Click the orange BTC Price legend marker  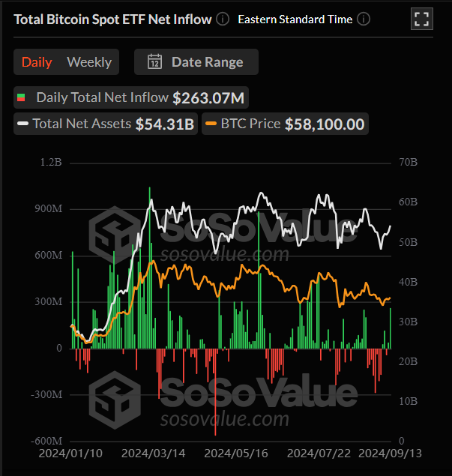pos(211,124)
